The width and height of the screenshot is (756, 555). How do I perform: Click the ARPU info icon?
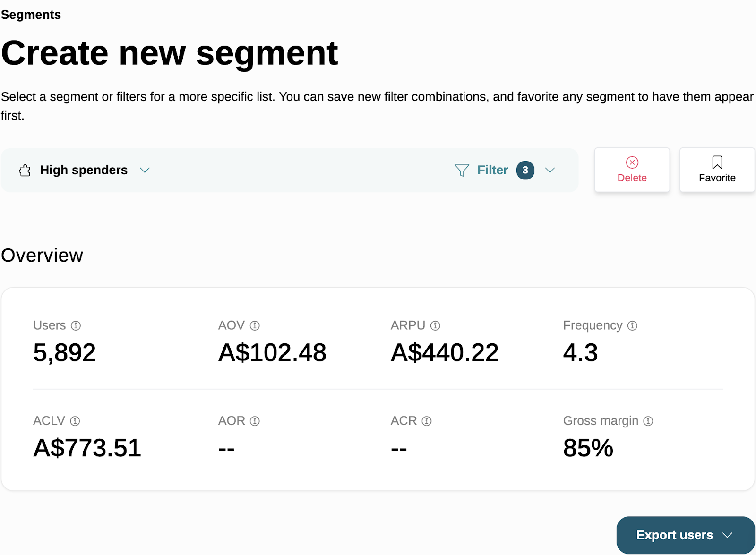point(435,325)
